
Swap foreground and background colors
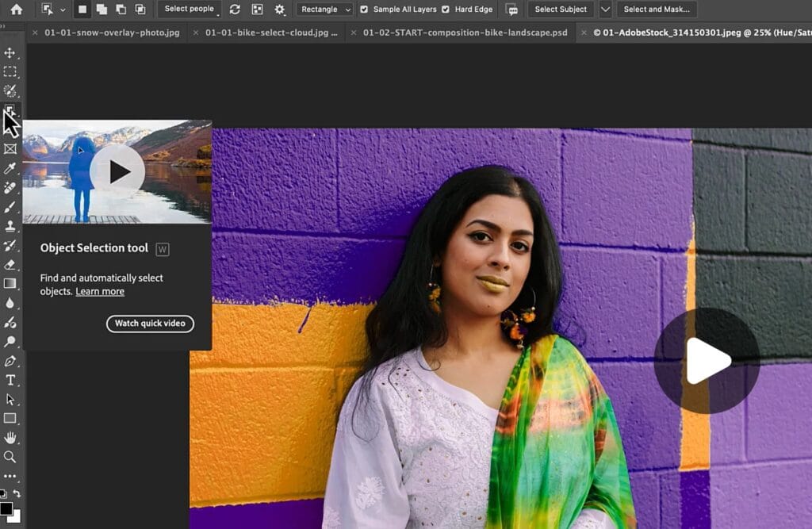[x=17, y=493]
